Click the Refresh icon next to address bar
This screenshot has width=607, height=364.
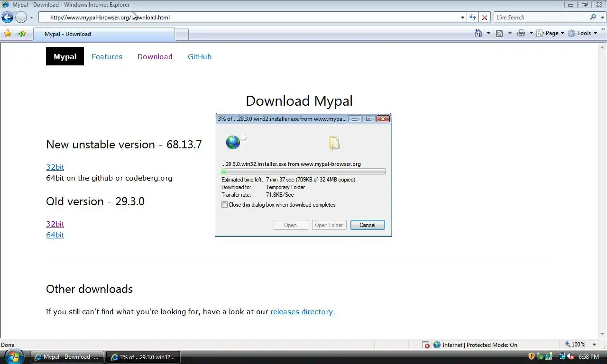click(x=473, y=18)
